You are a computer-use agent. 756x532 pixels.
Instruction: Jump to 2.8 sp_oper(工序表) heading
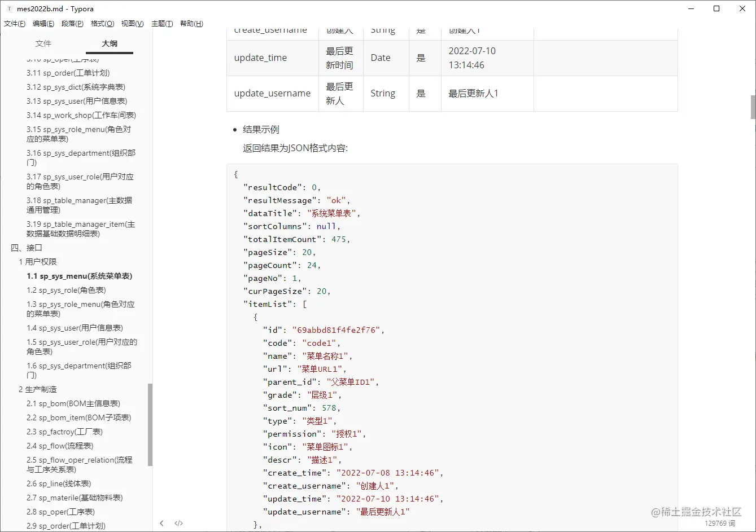(60, 512)
